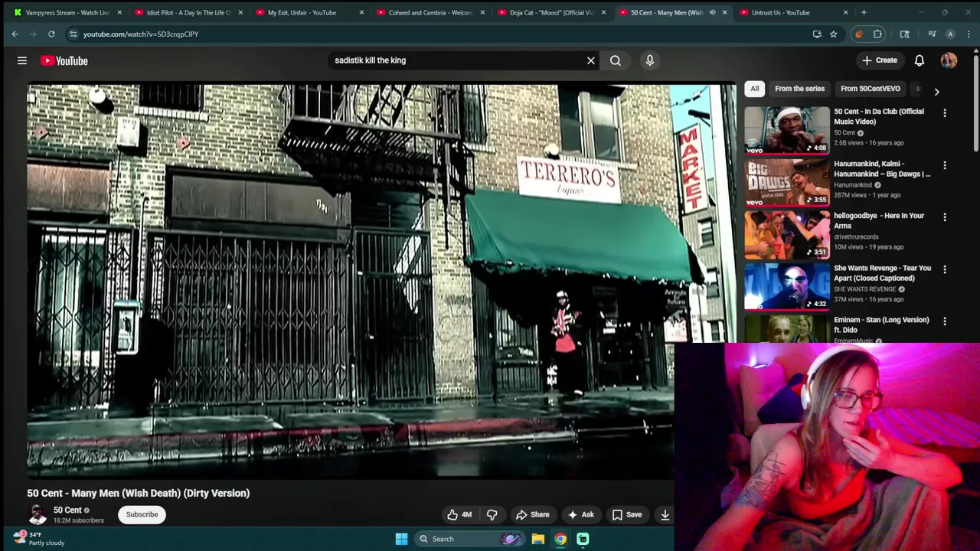Dislike the Many Men video
This screenshot has width=980, height=551.
[x=492, y=514]
